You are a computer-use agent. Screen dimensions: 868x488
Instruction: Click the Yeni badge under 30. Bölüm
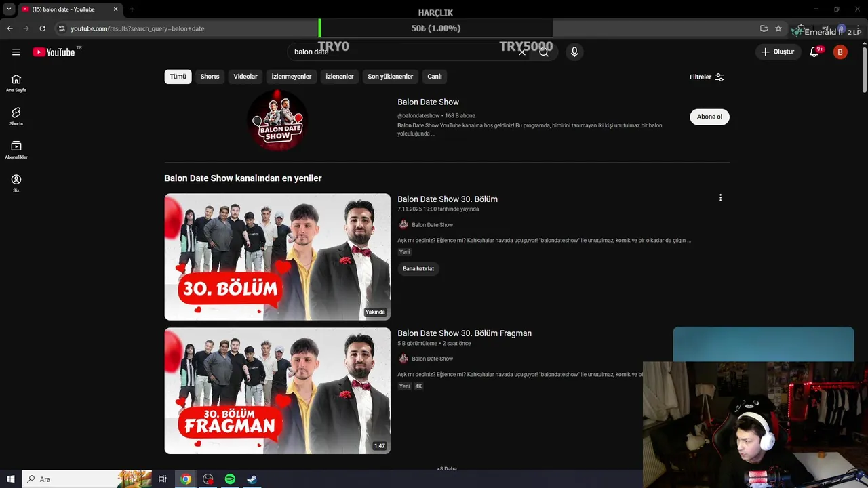[405, 252]
